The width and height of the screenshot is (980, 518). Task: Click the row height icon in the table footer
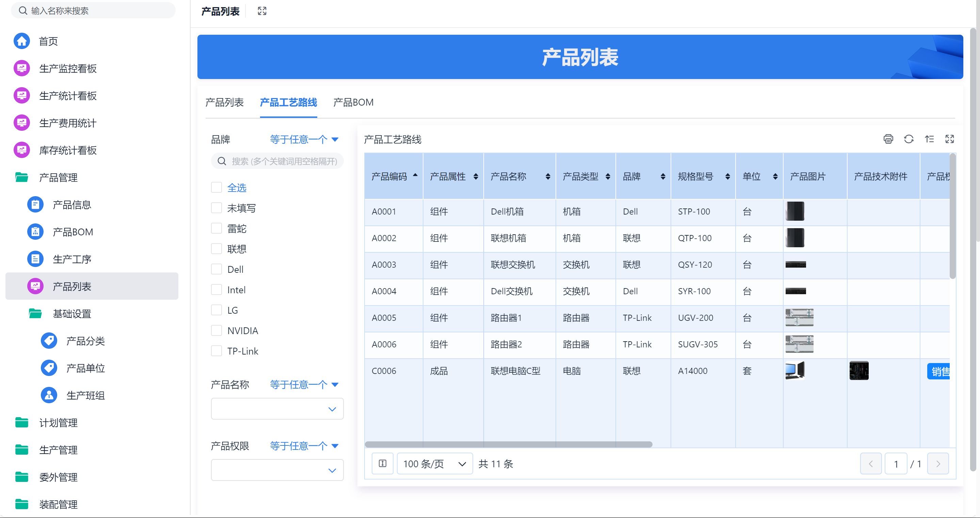click(382, 463)
